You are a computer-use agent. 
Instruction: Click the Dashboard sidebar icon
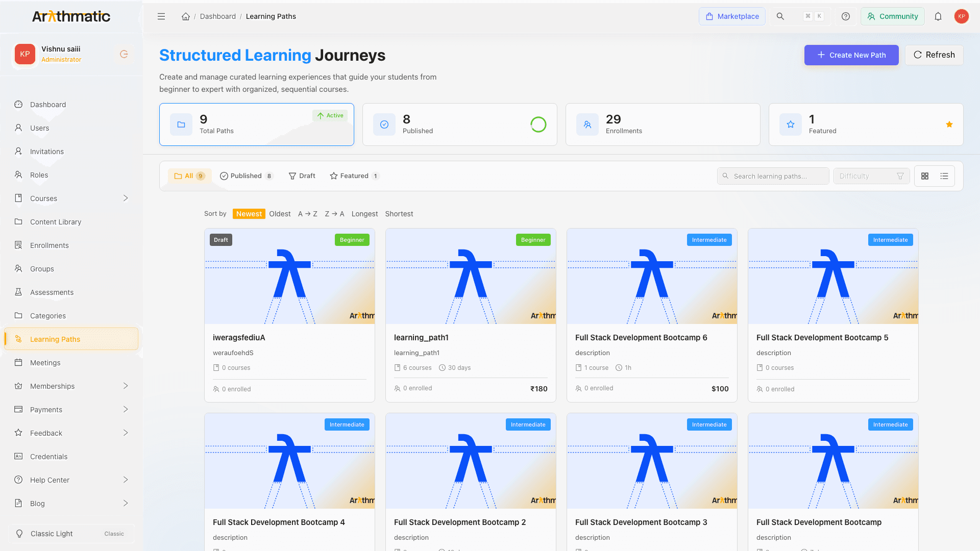pyautogui.click(x=18, y=104)
